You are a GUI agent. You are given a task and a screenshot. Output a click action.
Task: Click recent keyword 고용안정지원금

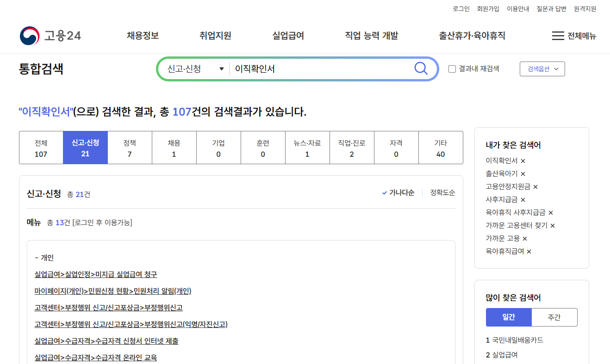point(508,187)
